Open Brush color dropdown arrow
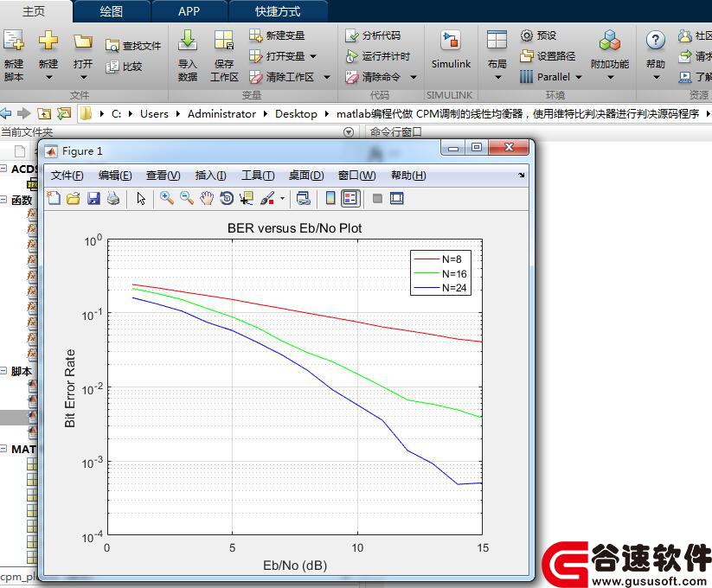712x588 pixels. pyautogui.click(x=282, y=198)
